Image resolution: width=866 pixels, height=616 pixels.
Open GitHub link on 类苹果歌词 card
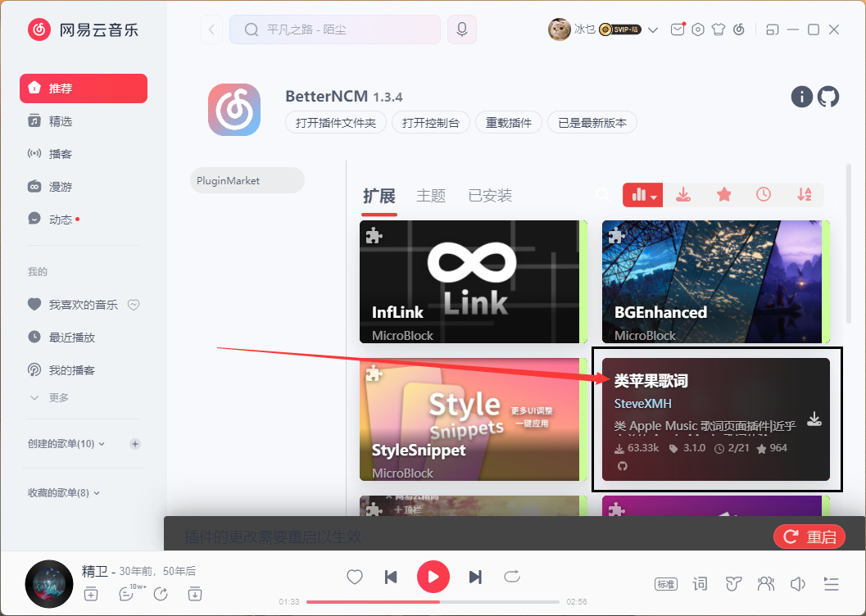pyautogui.click(x=623, y=466)
